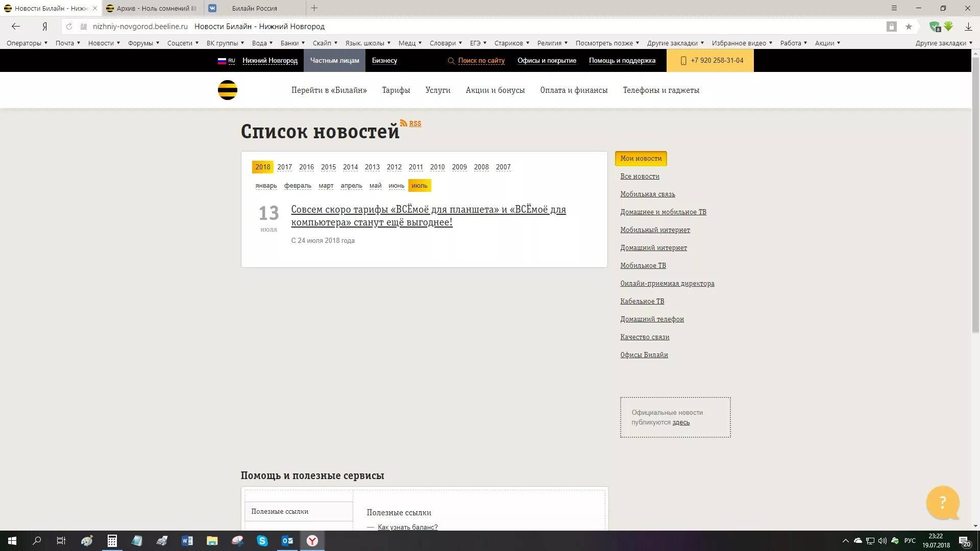Click the lock protect icon in address bar
Image resolution: width=980 pixels, height=551 pixels.
point(891,27)
